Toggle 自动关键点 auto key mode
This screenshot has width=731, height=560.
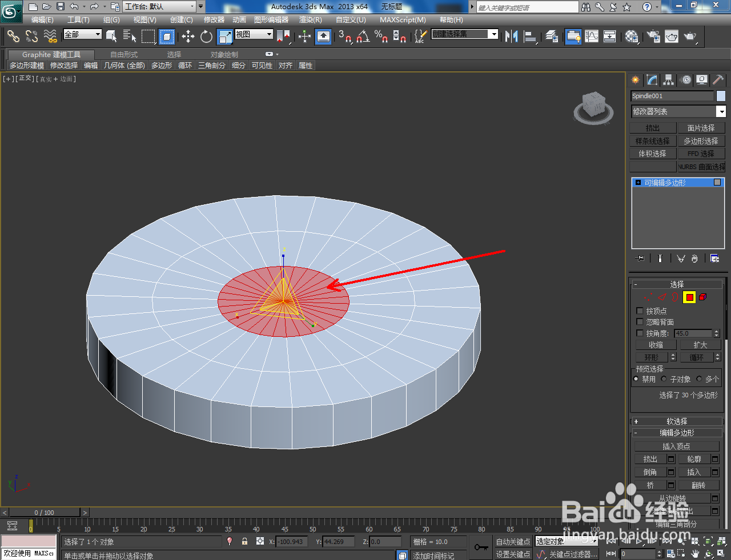(x=513, y=542)
